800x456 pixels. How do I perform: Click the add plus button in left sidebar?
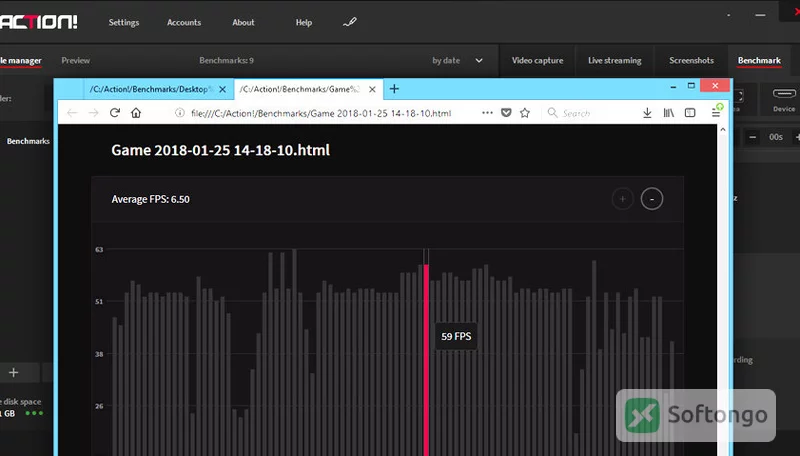coord(14,373)
